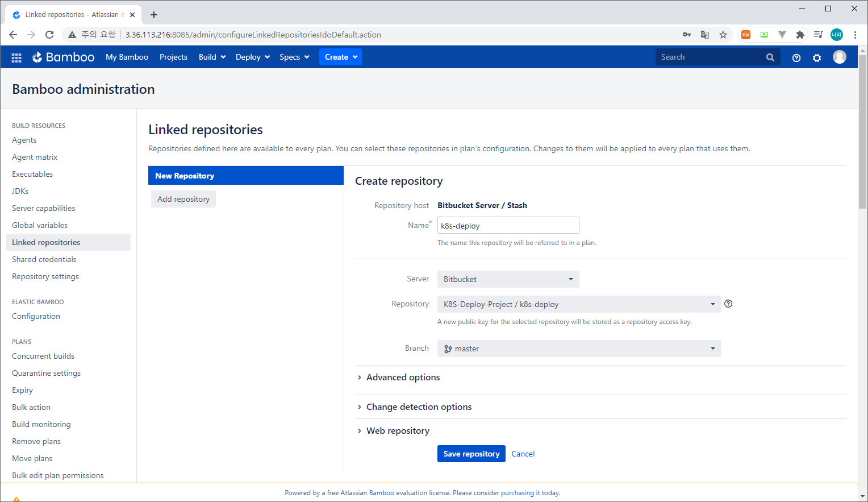This screenshot has width=868, height=502.
Task: Close the Linked repositories browser tab
Action: 132,15
